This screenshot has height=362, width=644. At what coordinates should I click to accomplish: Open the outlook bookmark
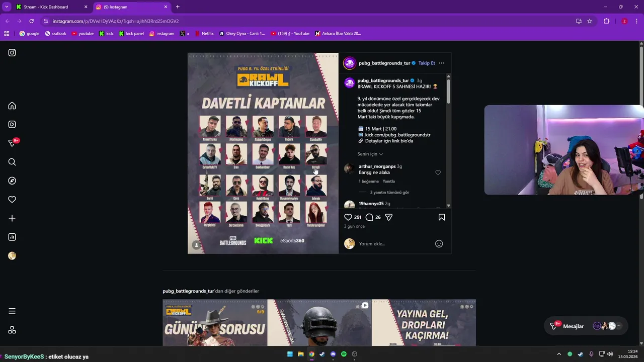pos(55,34)
